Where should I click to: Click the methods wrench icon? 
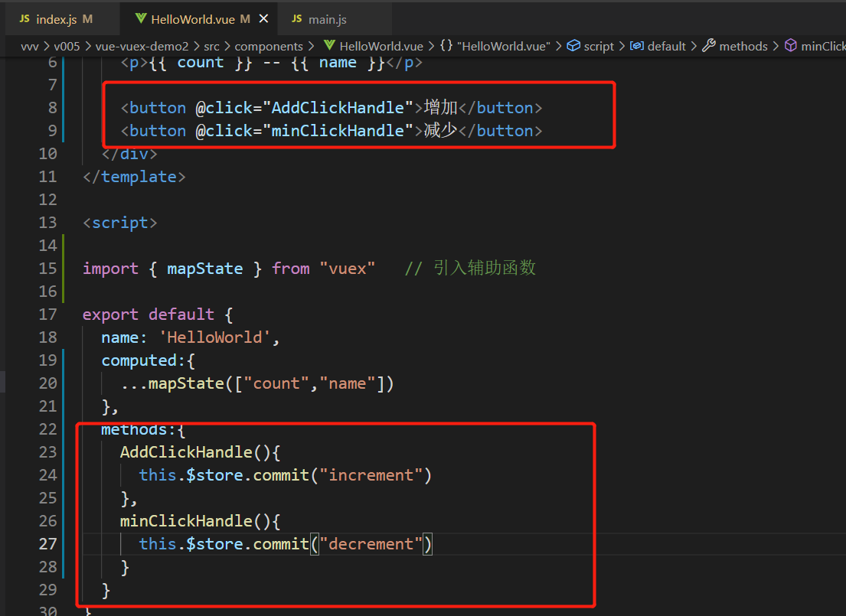pyautogui.click(x=709, y=46)
